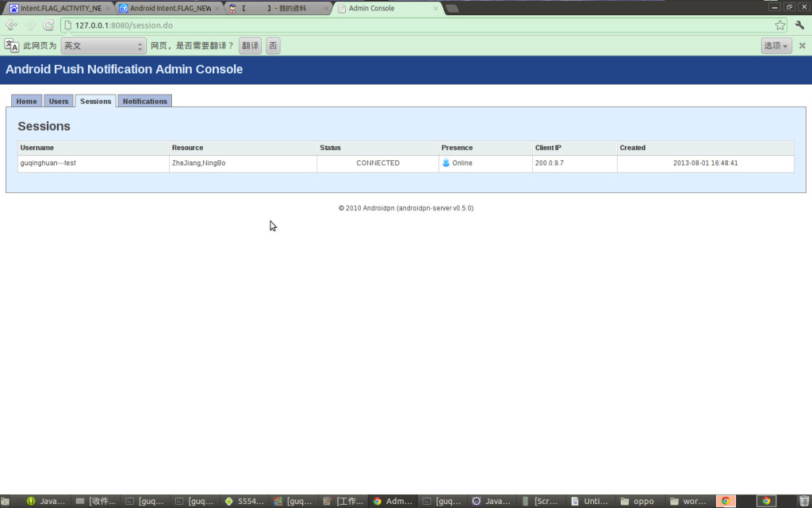Viewport: 812px width, 508px height.
Task: Select the highlighted Chrome workspace icon in taskbar
Action: tap(726, 502)
